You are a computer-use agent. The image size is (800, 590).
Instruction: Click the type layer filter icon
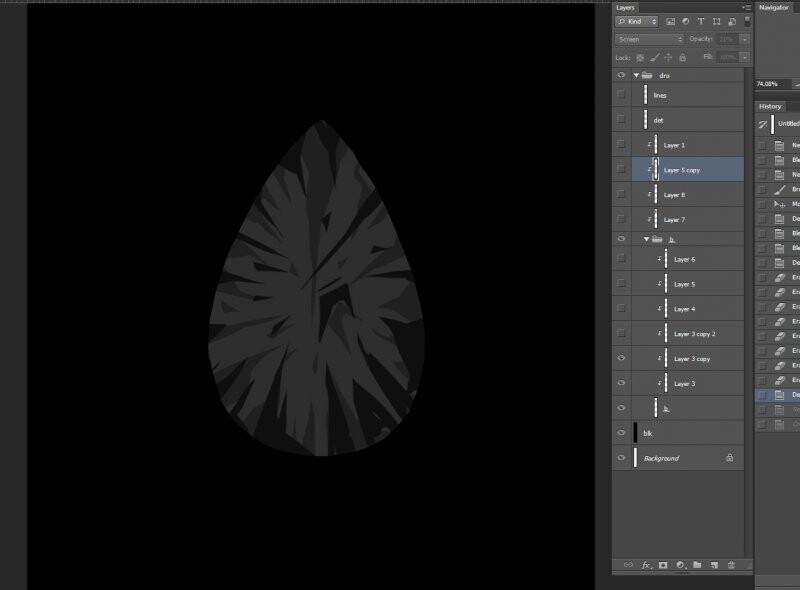click(x=699, y=21)
